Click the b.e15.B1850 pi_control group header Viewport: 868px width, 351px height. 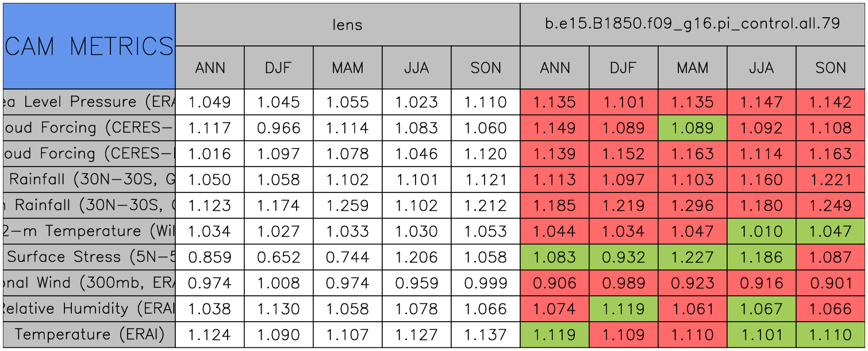point(693,24)
